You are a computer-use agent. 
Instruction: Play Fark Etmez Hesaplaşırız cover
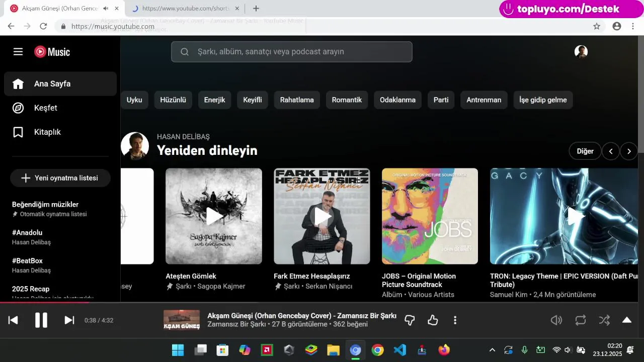coord(322,216)
